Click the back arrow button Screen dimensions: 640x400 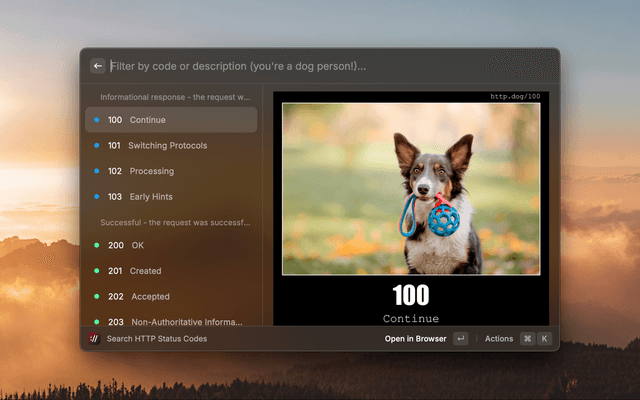point(98,66)
